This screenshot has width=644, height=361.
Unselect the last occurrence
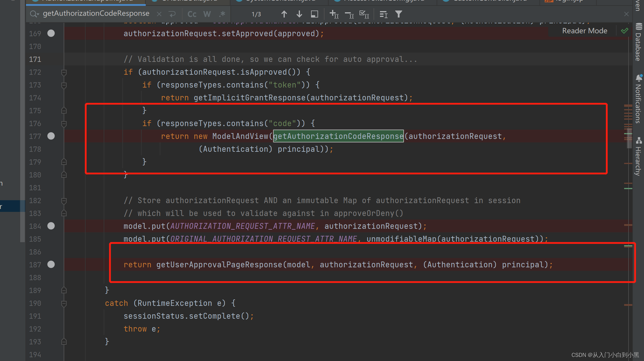[349, 14]
